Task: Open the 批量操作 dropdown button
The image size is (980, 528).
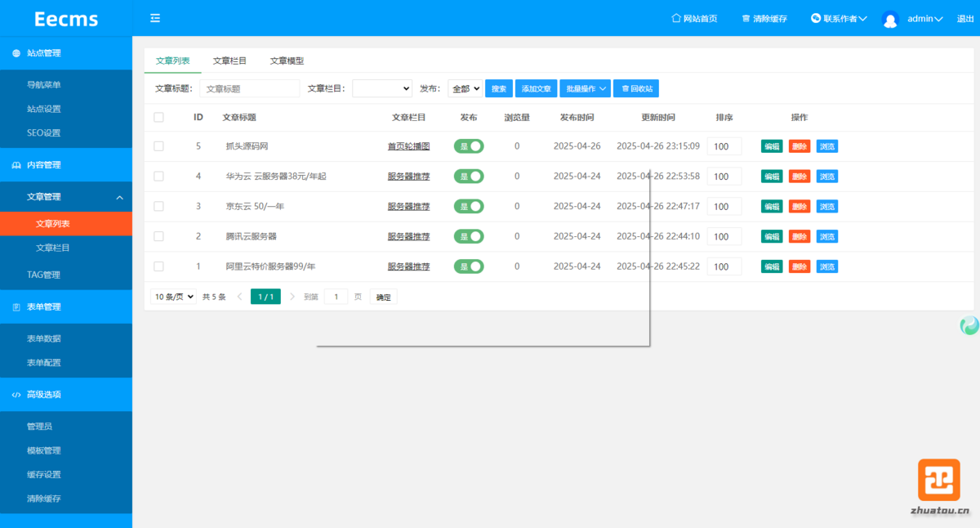Action: click(x=585, y=88)
